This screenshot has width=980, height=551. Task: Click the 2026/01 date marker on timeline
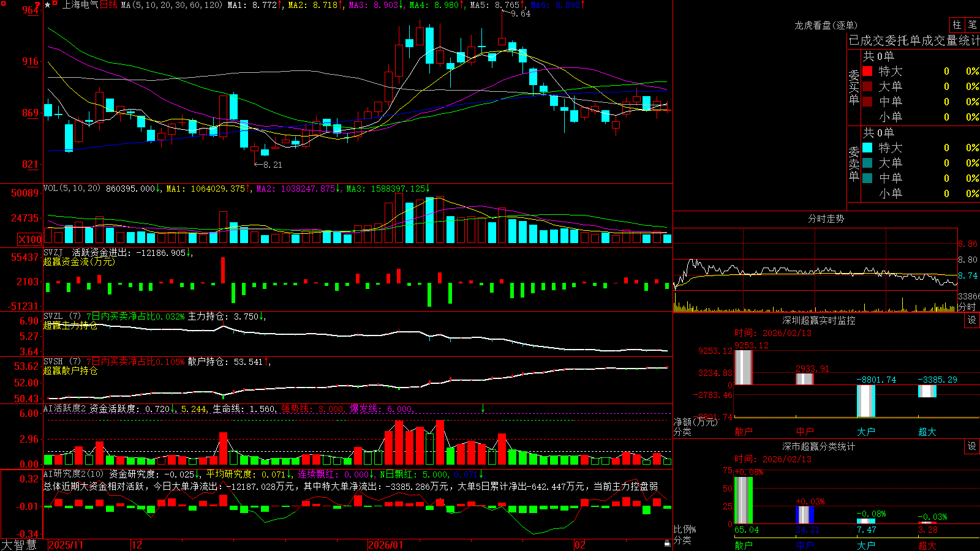coord(386,545)
